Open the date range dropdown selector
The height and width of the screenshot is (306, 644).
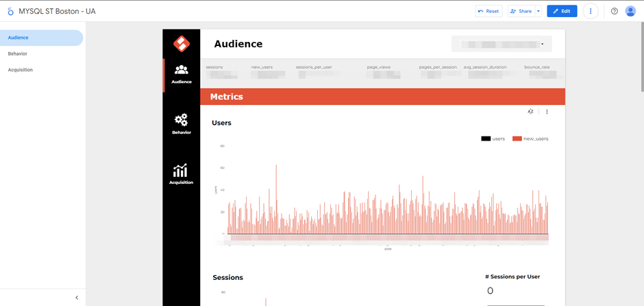(x=501, y=44)
